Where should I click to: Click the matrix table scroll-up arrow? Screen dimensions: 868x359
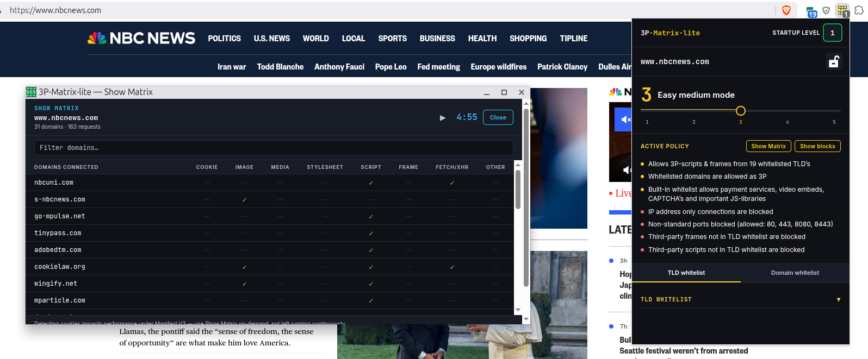tap(518, 165)
